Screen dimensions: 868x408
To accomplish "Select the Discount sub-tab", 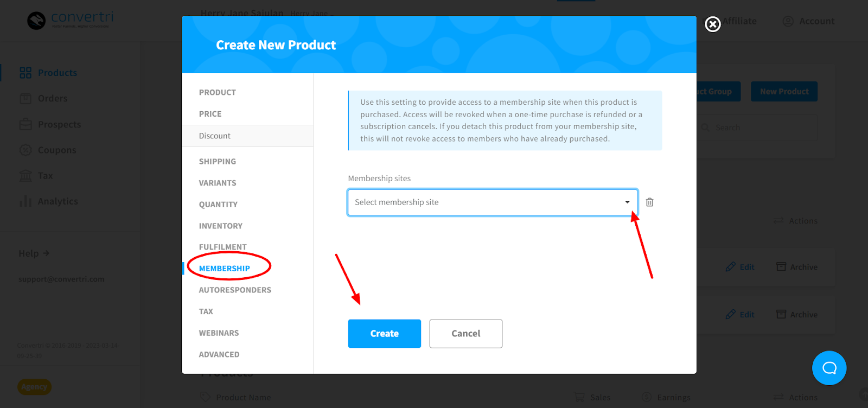I will pyautogui.click(x=215, y=136).
